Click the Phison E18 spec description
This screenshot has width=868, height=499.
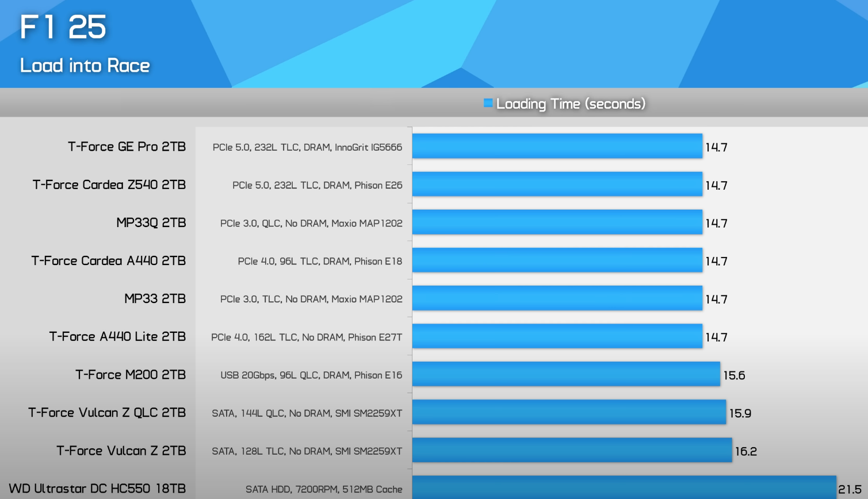320,261
